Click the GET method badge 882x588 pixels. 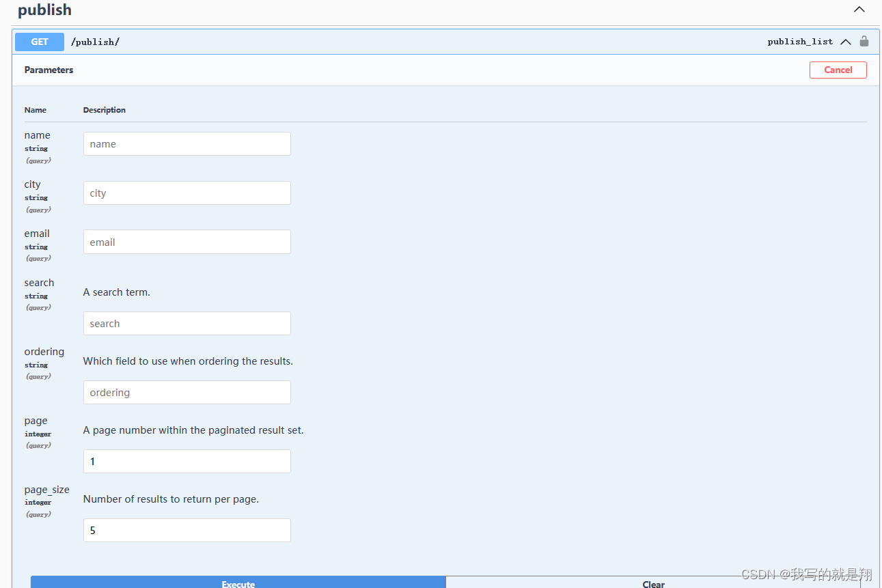point(40,42)
